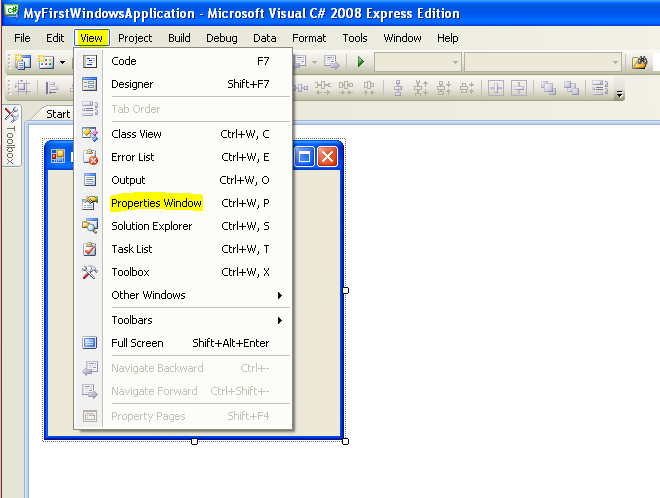Open the Build menu

(x=179, y=38)
